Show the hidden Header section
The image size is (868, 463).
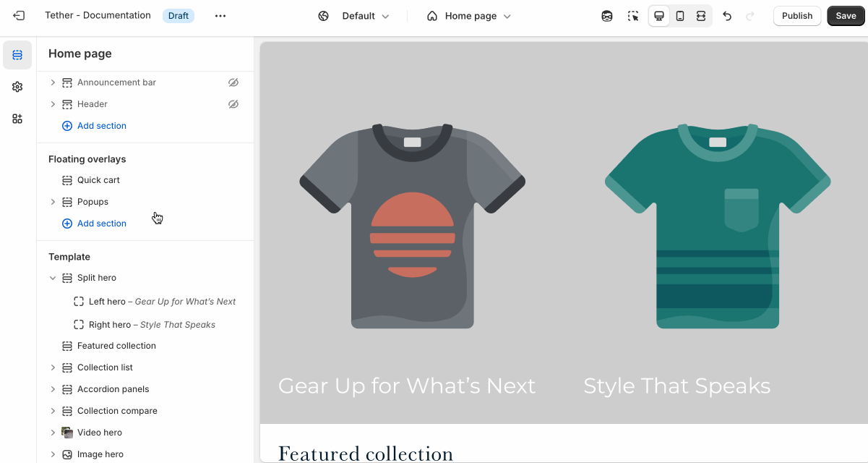pyautogui.click(x=233, y=104)
